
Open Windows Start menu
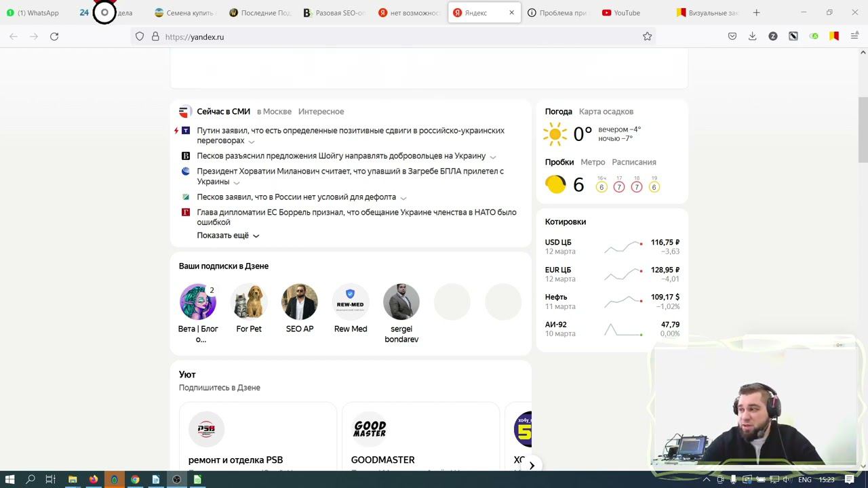[x=9, y=479]
